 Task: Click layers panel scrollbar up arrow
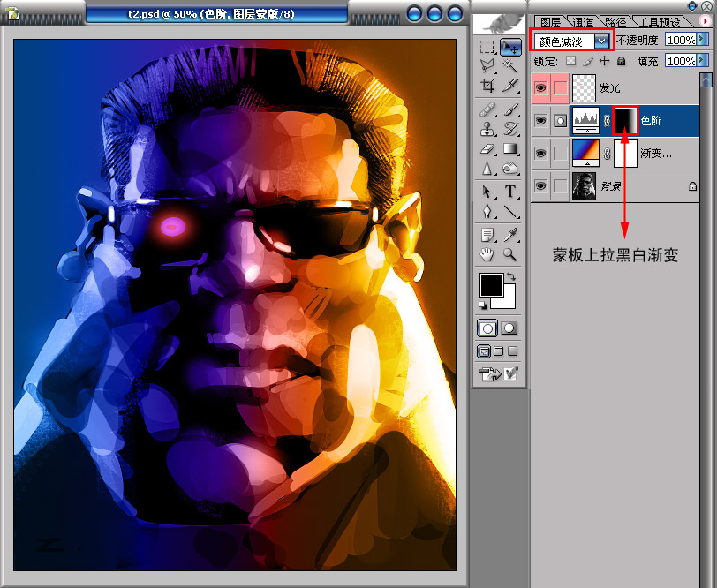pyautogui.click(x=706, y=79)
